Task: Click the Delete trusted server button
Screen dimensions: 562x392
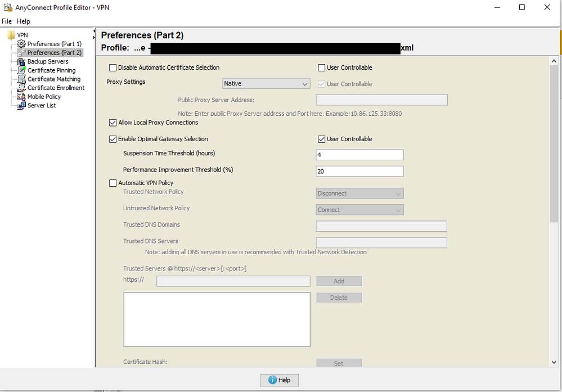Action: coord(339,298)
